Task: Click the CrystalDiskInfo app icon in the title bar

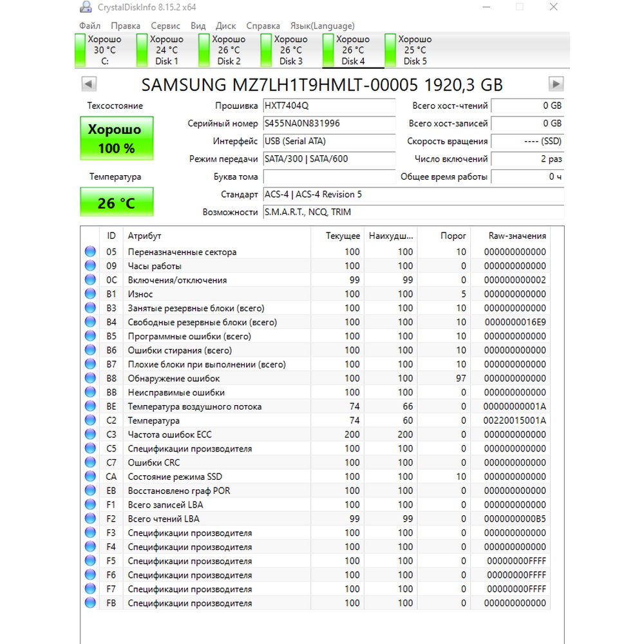Action: [86, 7]
